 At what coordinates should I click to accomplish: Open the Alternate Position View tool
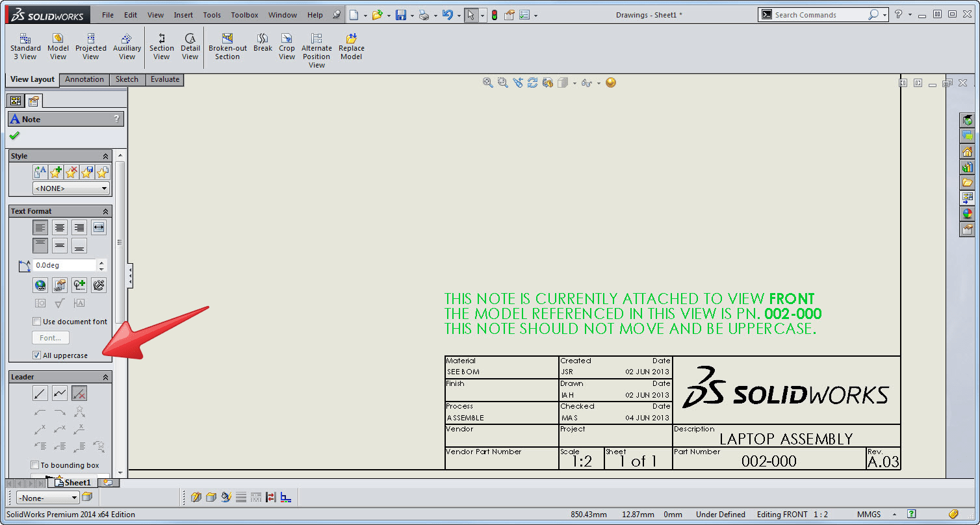pyautogui.click(x=316, y=51)
